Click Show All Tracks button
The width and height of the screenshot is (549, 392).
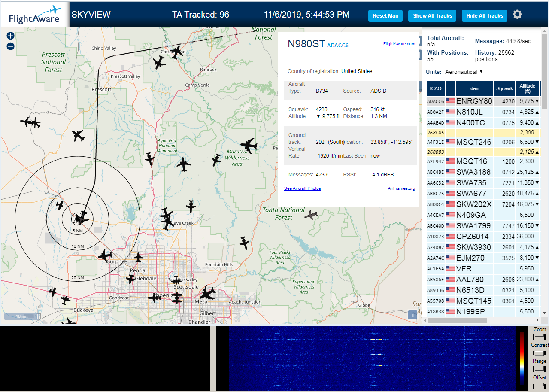[432, 16]
